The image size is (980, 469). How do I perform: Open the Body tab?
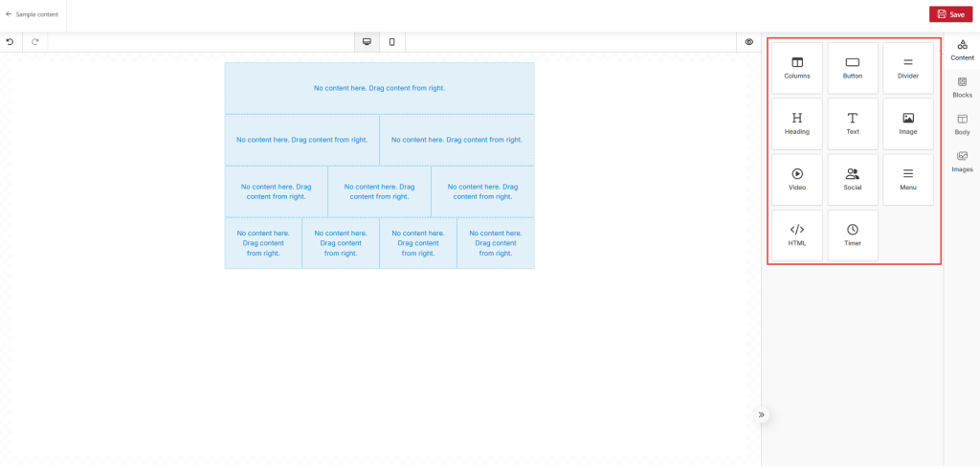962,124
